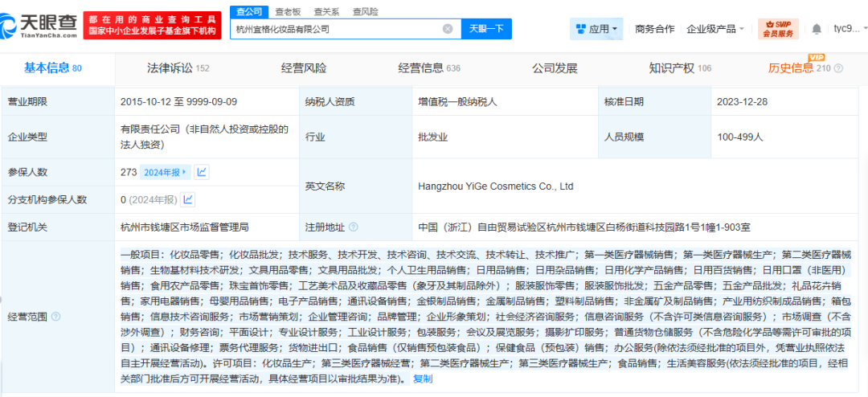Switch to 公司发展 tab
Screen dimensions: 868x397
(x=555, y=68)
